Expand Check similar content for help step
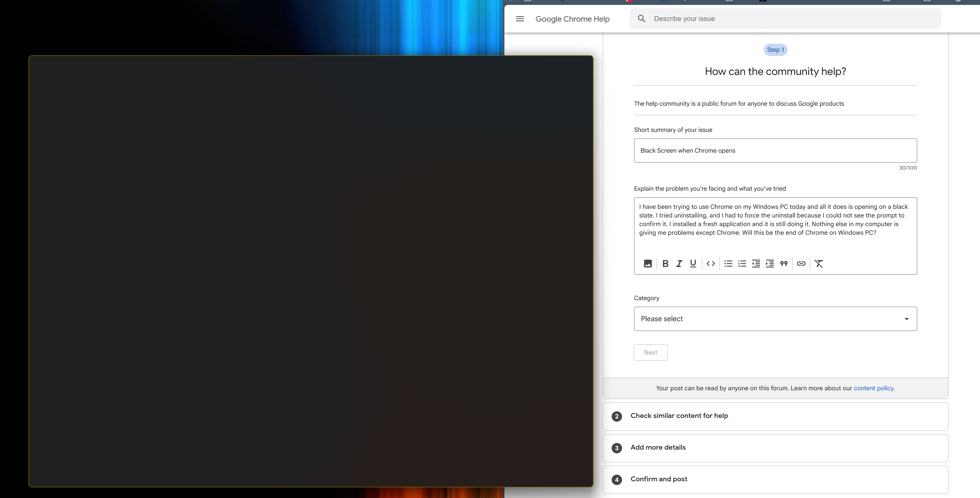Screen dimensions: 980x498 tap(679, 416)
